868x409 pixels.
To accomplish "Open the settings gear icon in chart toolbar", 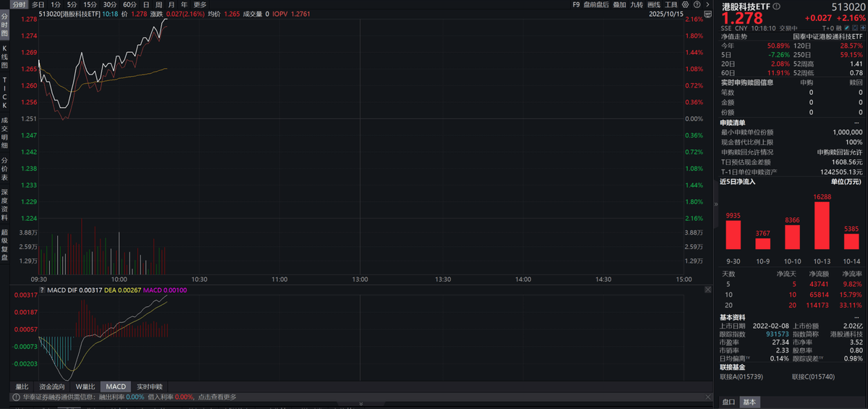I will tap(686, 4).
